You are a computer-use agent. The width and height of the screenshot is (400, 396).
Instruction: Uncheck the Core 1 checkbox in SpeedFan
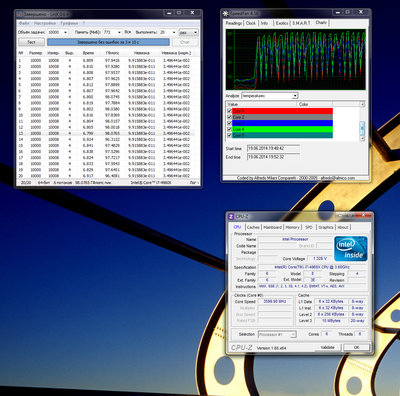point(229,111)
